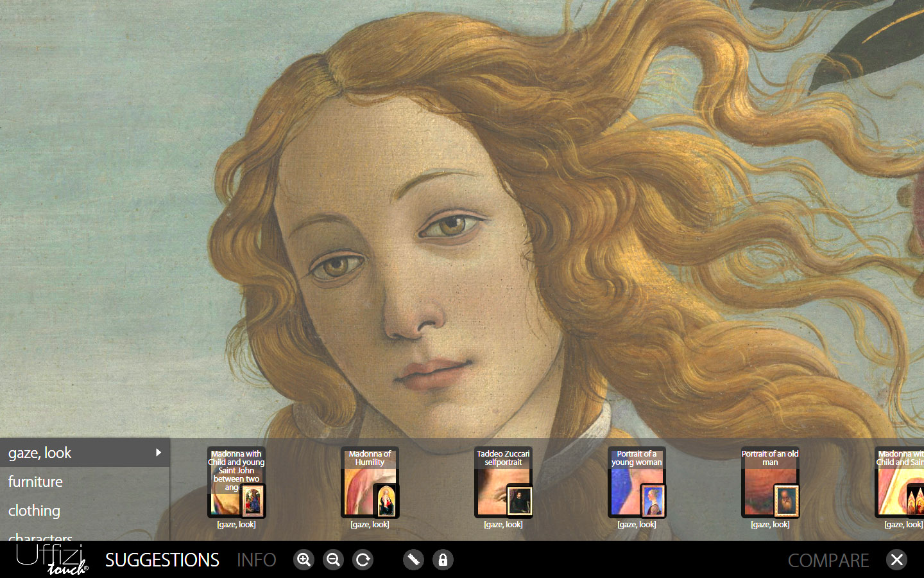Screen dimensions: 924x578
Task: Switch to the INFO tab
Action: point(256,560)
